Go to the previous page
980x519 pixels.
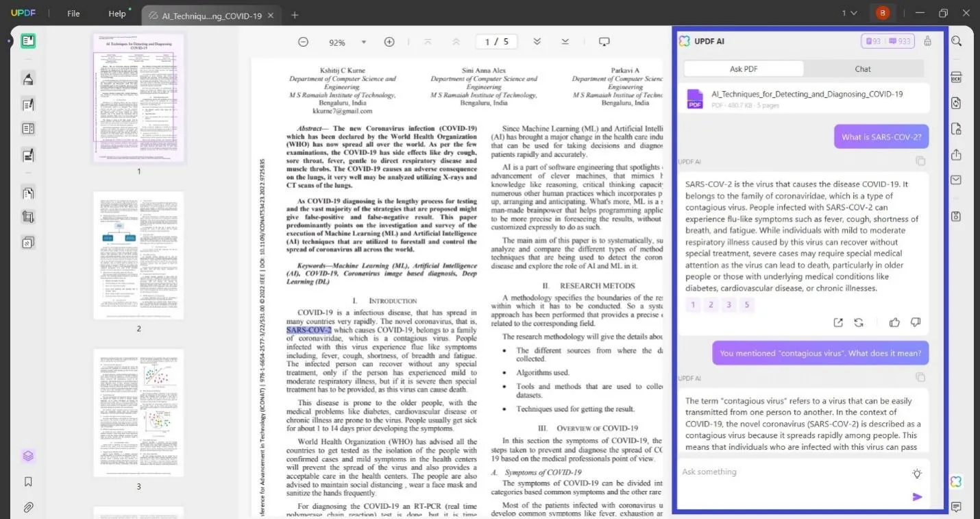[x=456, y=42]
